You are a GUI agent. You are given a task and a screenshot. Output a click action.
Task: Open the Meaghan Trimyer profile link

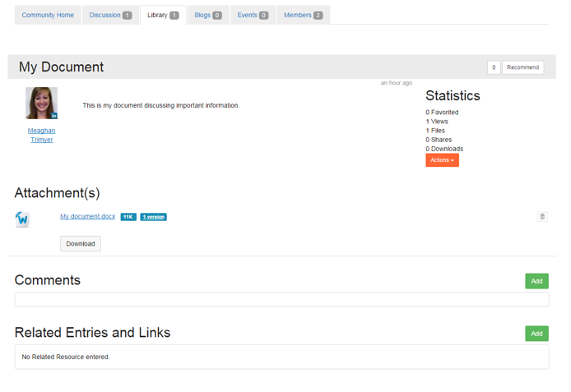tap(41, 135)
